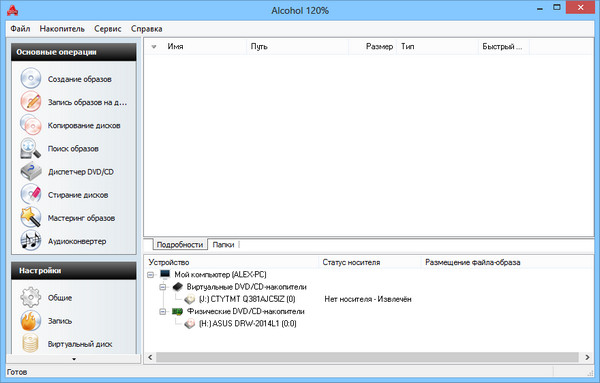This screenshot has width=600, height=383.
Task: Collapse Физические DVD/CD-накопители node
Action: coord(163,311)
